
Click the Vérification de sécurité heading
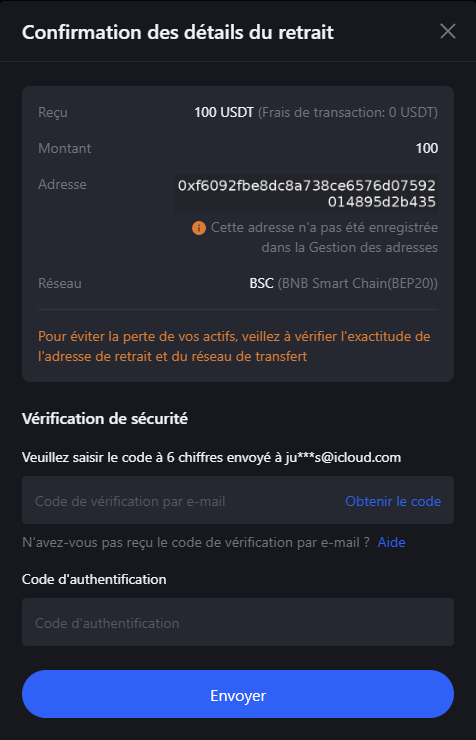(105, 419)
